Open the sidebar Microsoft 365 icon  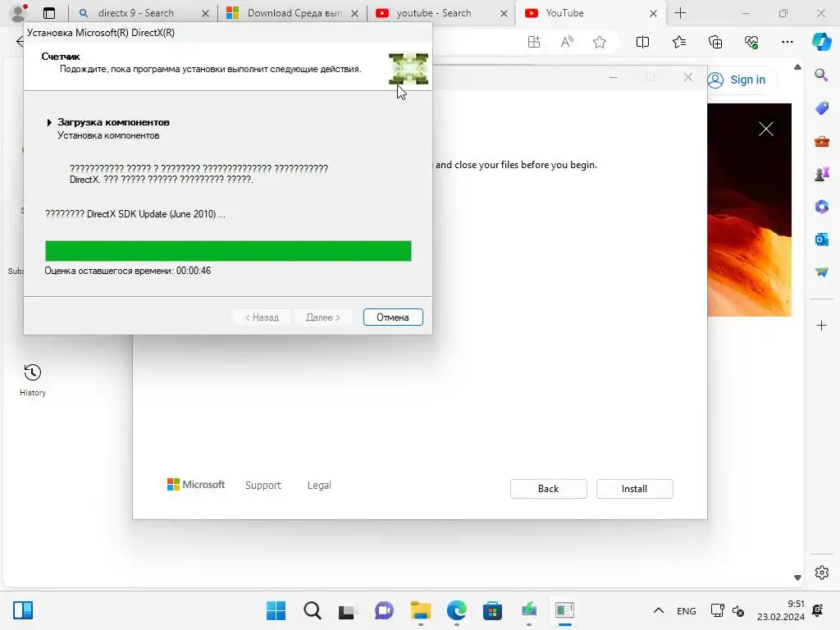coord(821,207)
